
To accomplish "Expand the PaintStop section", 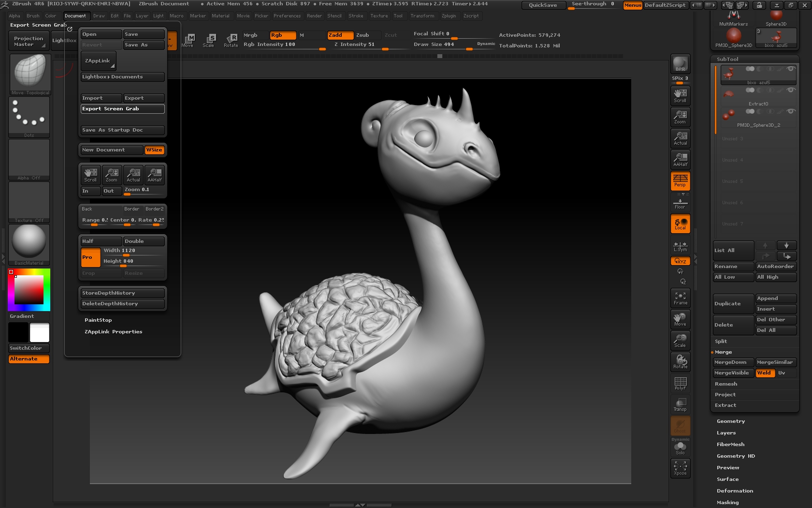I will pos(98,320).
